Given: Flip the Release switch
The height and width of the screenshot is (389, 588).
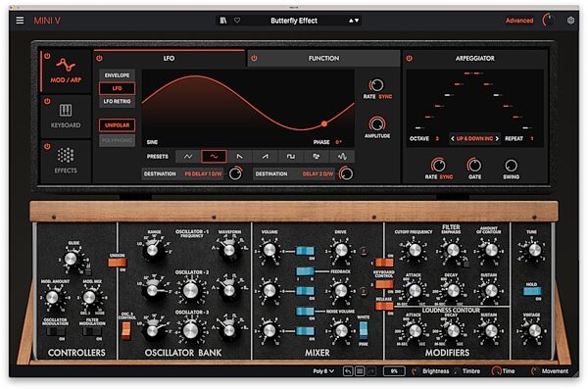Looking at the screenshot, I should pos(384,306).
